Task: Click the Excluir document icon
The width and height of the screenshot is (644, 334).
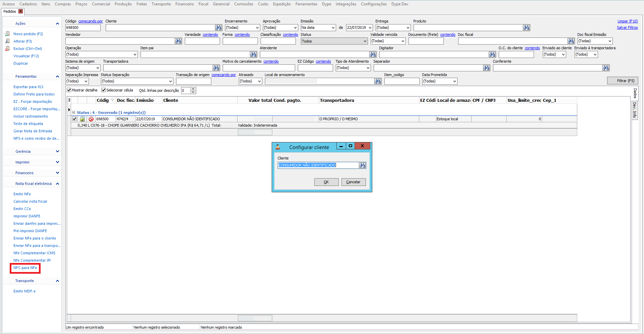Action: click(x=7, y=49)
